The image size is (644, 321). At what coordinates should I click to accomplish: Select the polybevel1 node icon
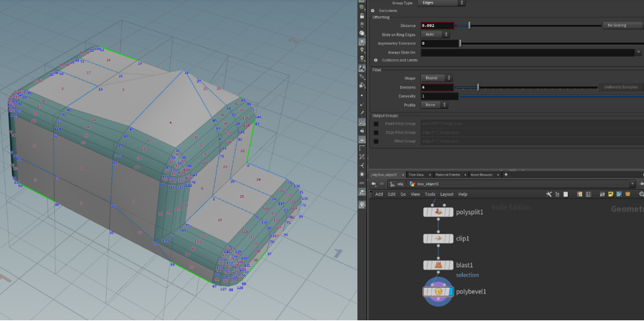pyautogui.click(x=438, y=291)
